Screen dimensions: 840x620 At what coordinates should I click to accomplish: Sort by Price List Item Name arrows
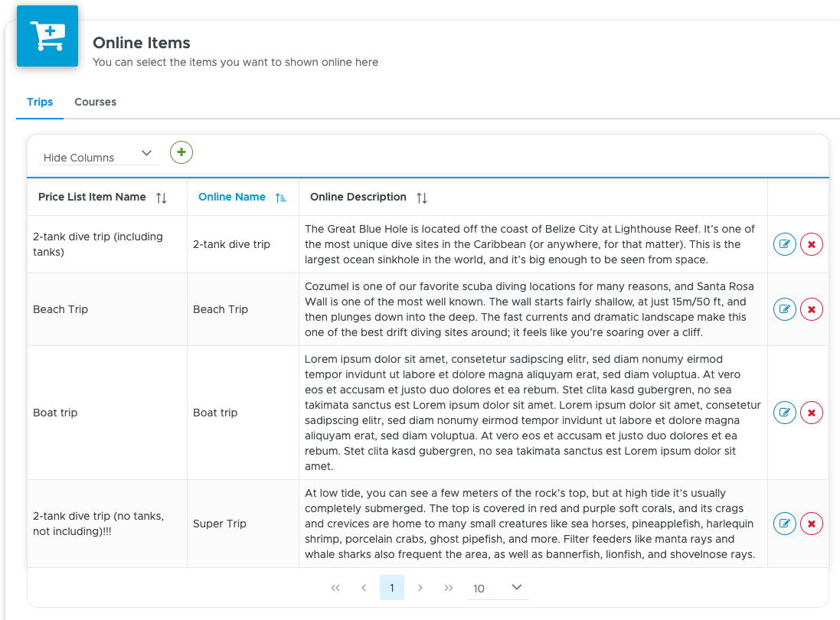tap(162, 198)
